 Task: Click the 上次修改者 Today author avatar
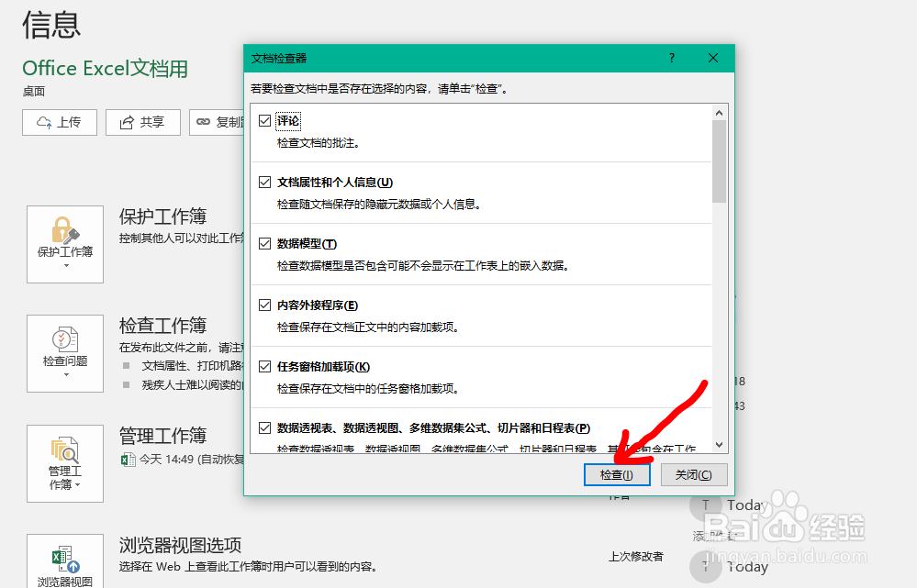tap(704, 566)
